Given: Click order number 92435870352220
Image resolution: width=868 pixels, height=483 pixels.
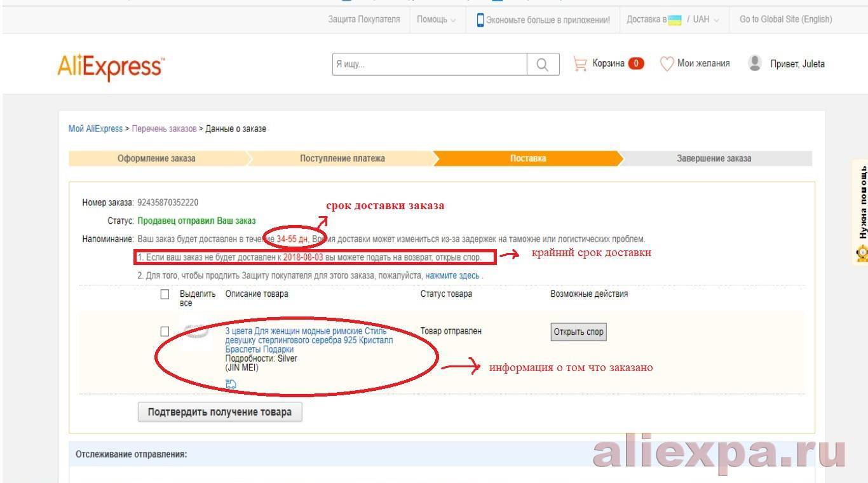Looking at the screenshot, I should pos(168,203).
